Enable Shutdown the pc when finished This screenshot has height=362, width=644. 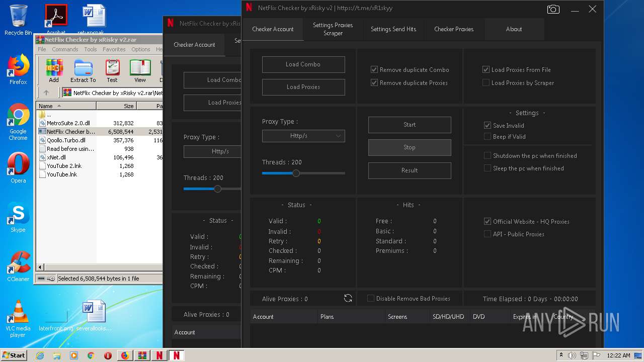(488, 155)
